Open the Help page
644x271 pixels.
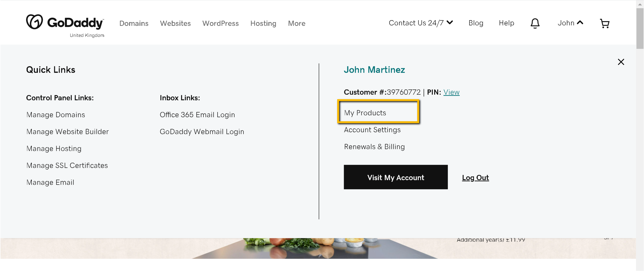click(x=506, y=23)
